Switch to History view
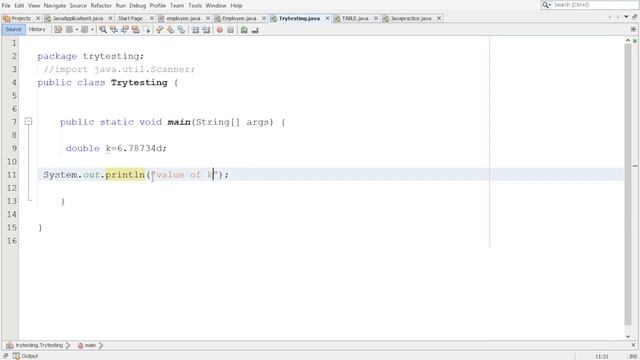 pyautogui.click(x=37, y=29)
